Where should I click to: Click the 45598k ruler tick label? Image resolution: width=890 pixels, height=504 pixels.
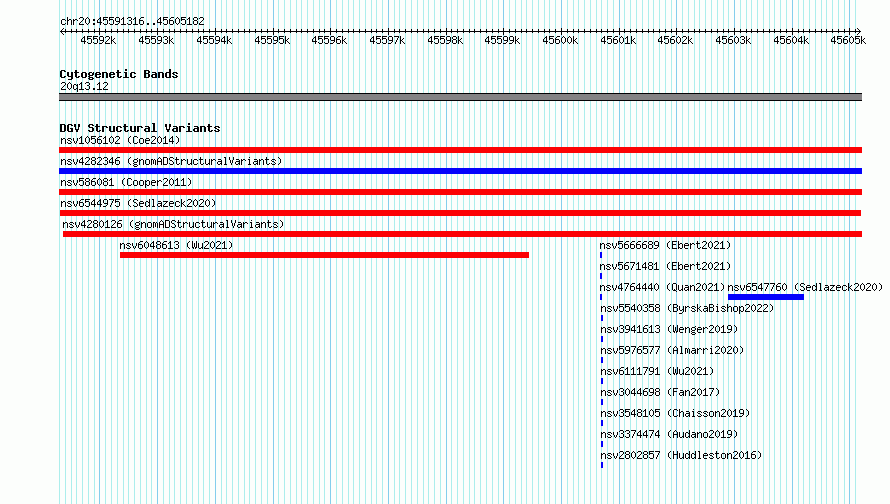[x=445, y=41]
